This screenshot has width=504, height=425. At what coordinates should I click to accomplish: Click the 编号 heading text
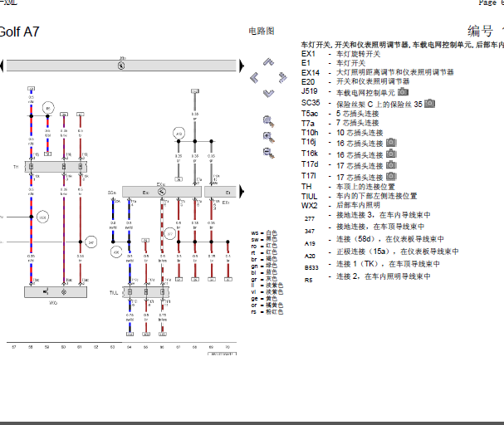click(x=480, y=32)
